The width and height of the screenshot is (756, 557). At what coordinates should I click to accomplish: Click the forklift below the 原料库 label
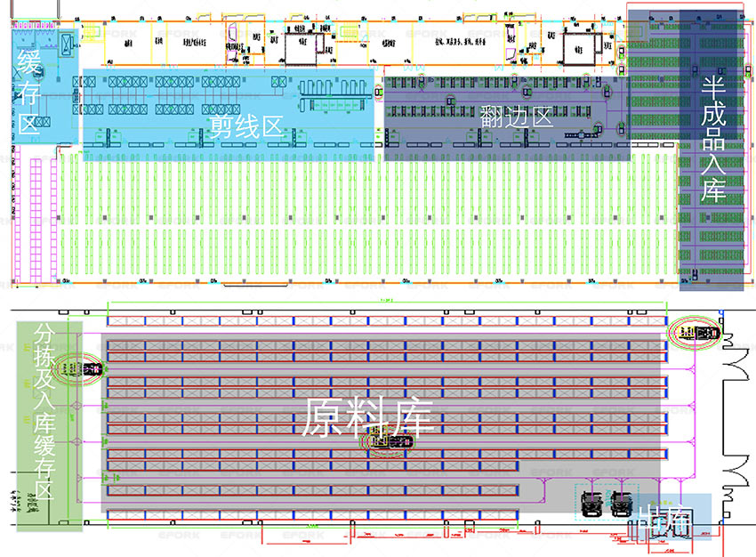(388, 440)
